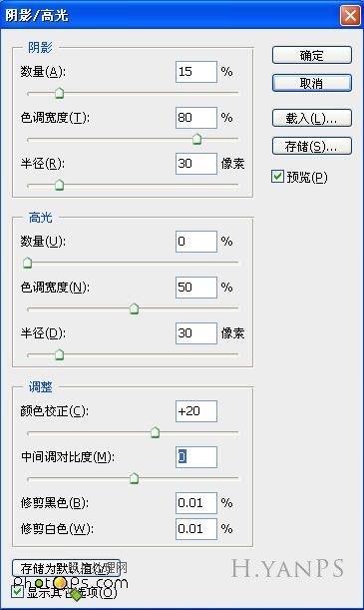Click the 取消 button

[x=312, y=83]
